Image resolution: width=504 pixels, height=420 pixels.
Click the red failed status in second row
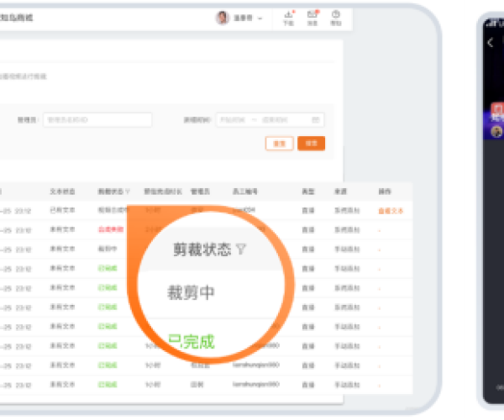point(111,229)
